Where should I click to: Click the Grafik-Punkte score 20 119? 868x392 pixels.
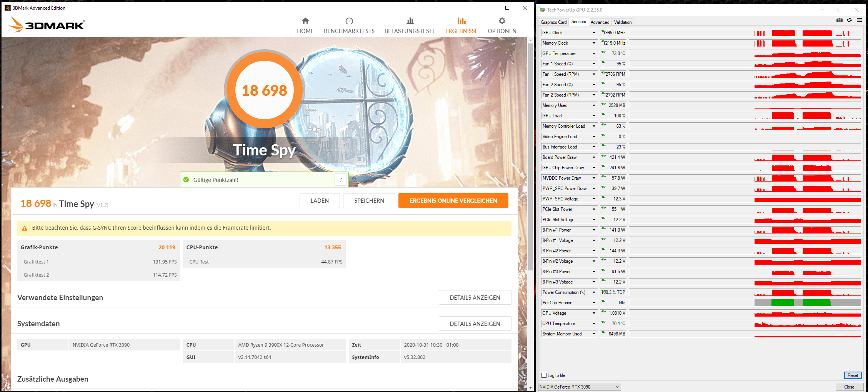pos(167,247)
